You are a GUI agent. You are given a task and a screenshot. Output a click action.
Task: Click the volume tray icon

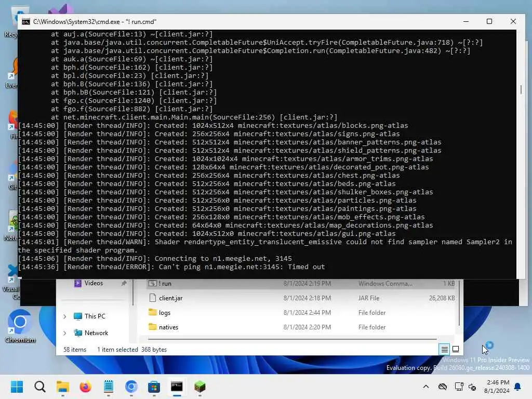point(472,387)
